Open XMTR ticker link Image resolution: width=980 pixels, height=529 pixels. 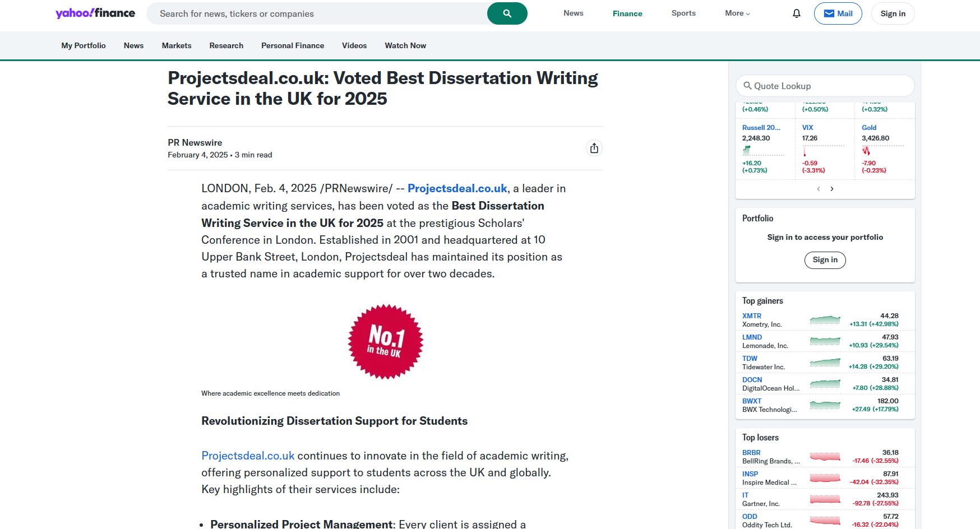click(752, 316)
